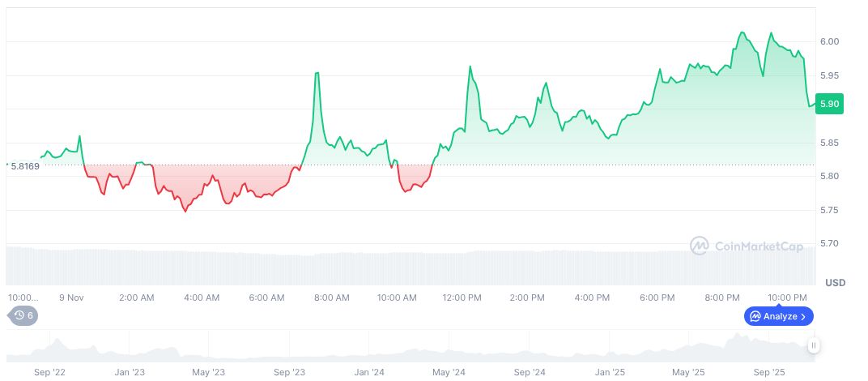Select Sep '25 on the overview timeline
This screenshot has width=868, height=381.
[x=769, y=372]
